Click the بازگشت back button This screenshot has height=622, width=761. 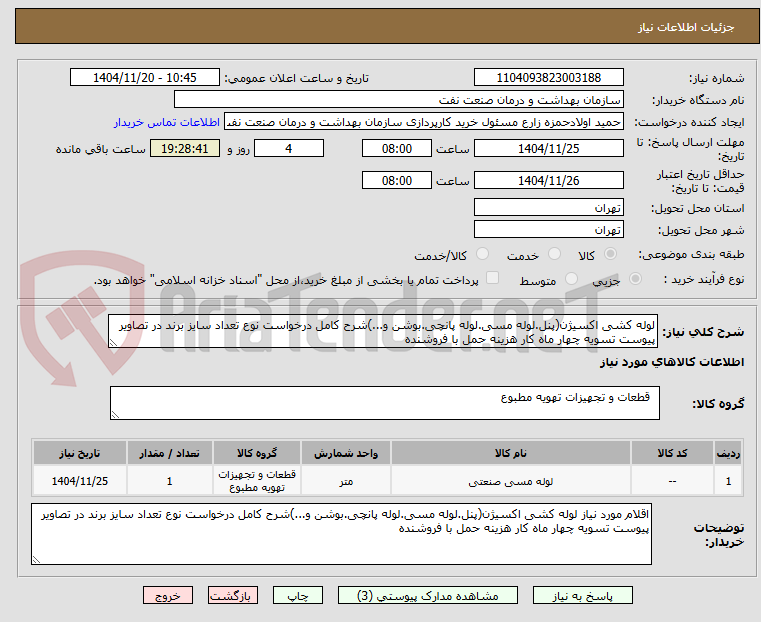pyautogui.click(x=233, y=595)
